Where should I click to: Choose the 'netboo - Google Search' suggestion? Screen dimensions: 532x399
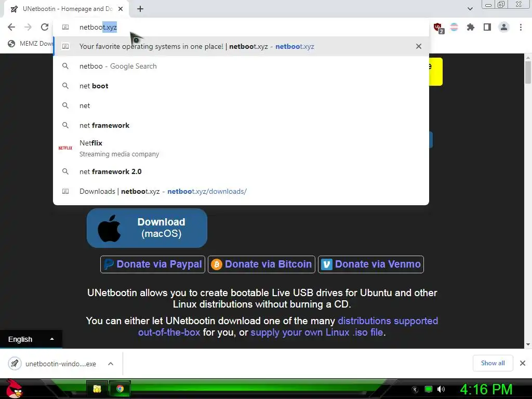(x=241, y=66)
